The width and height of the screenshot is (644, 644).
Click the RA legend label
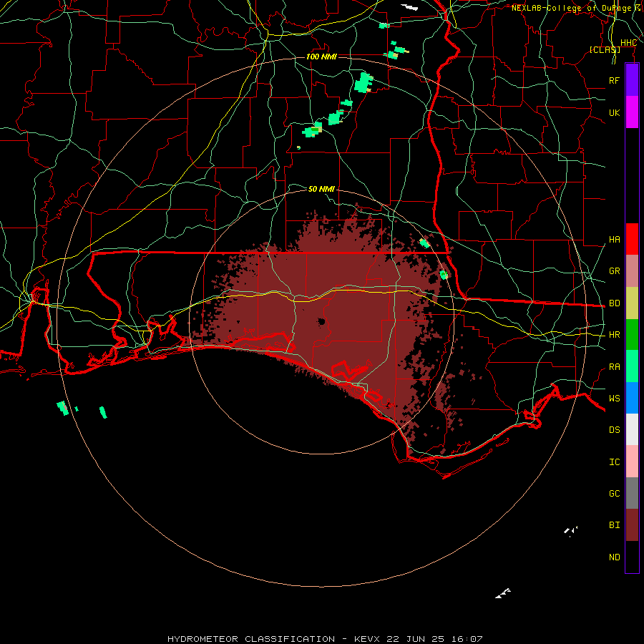pos(615,366)
